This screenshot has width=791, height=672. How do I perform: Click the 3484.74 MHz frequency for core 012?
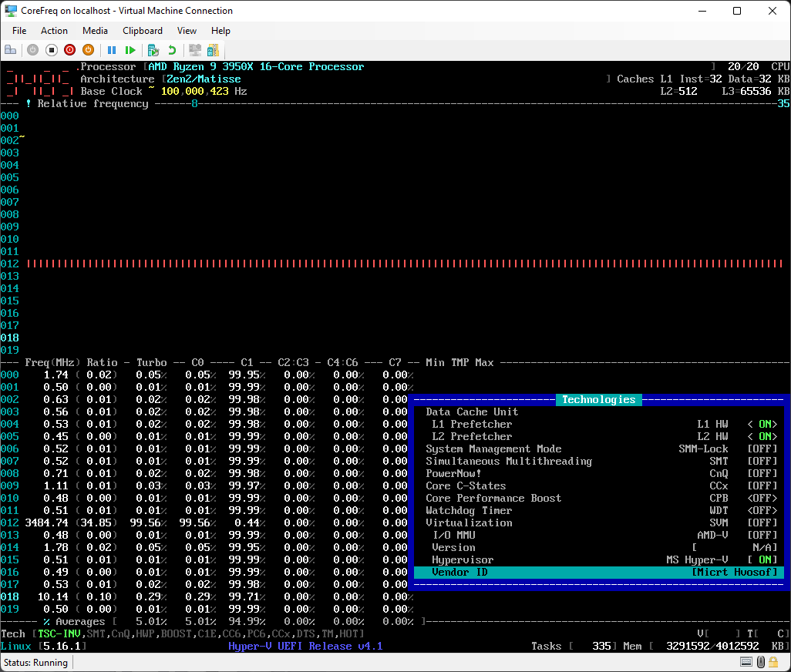pyautogui.click(x=46, y=522)
